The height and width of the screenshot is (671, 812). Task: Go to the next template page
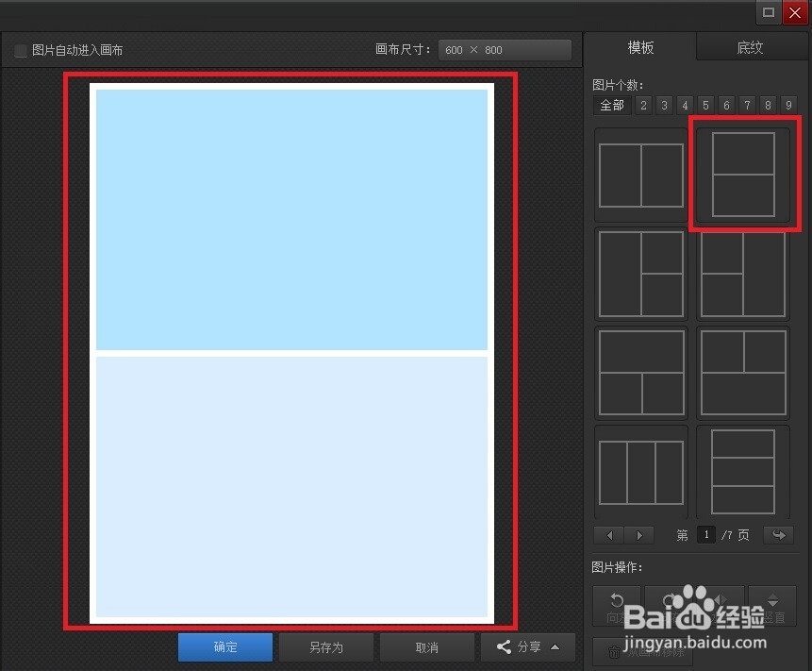click(x=639, y=535)
